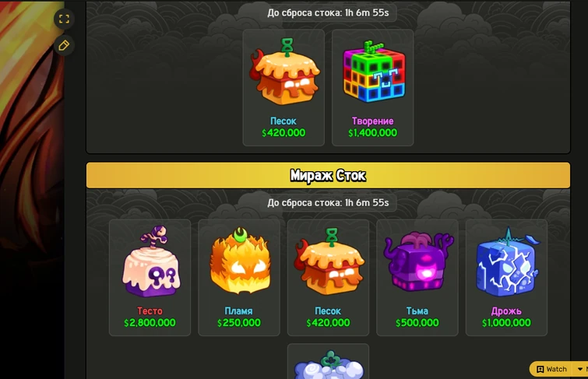Viewport: 588px width, 379px height.
Task: Click the cloud fruit at the bottom
Action: tap(329, 365)
